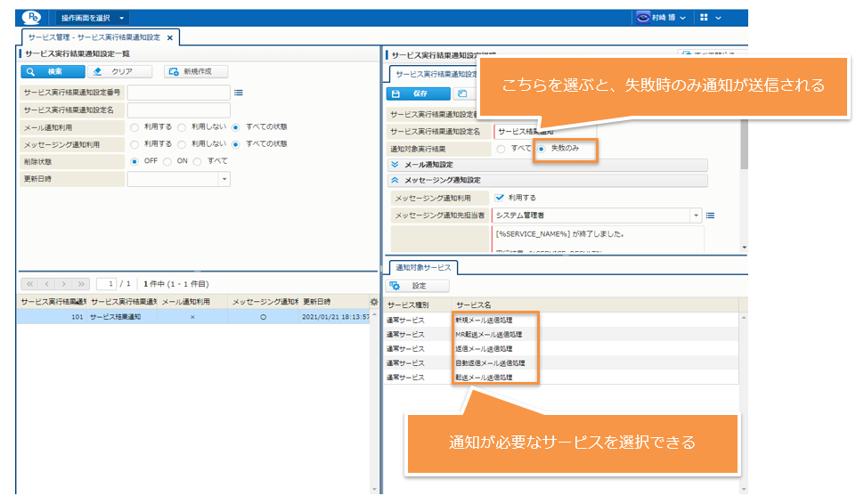Click the list icon beside 設定番号 field
This screenshot has width=856, height=504.
pos(239,92)
